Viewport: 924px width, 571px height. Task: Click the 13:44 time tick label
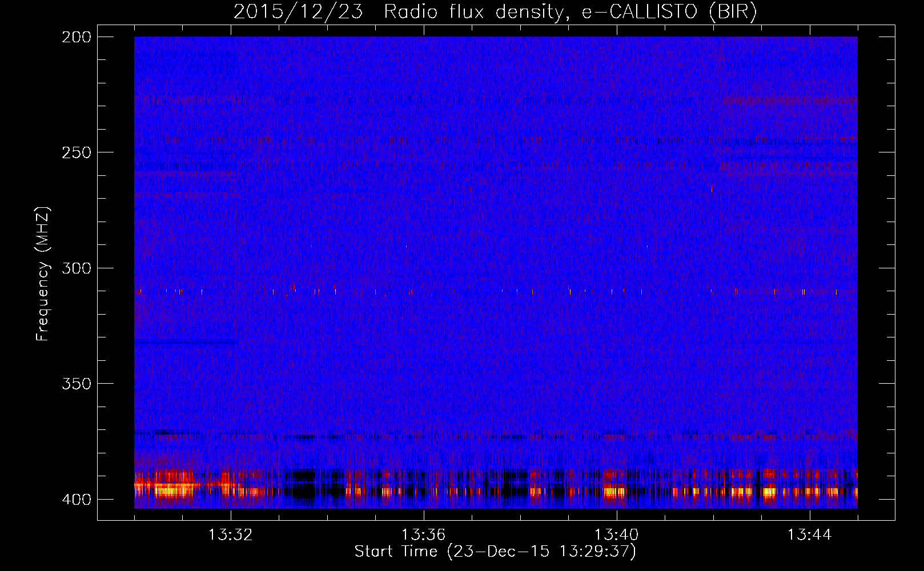810,534
